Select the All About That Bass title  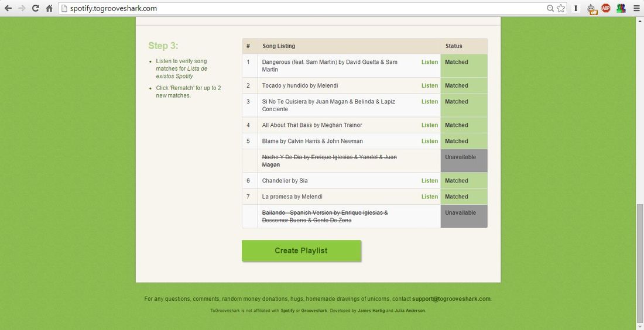pos(312,125)
